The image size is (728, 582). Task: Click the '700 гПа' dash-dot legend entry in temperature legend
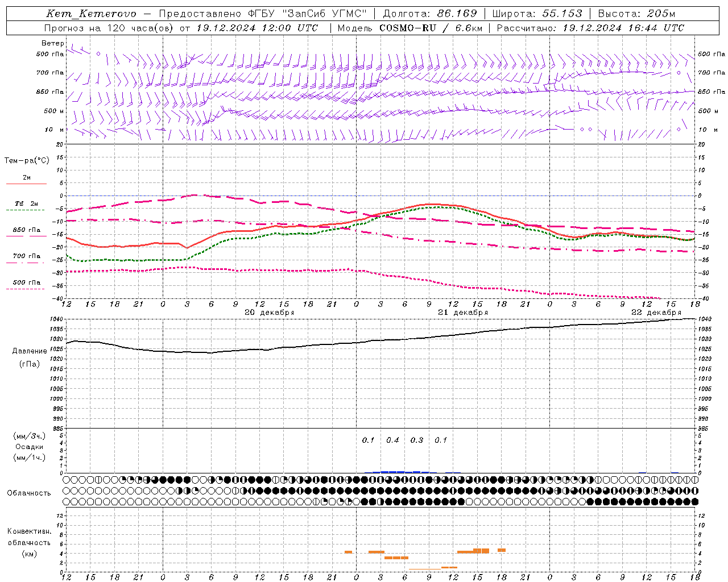[26, 256]
